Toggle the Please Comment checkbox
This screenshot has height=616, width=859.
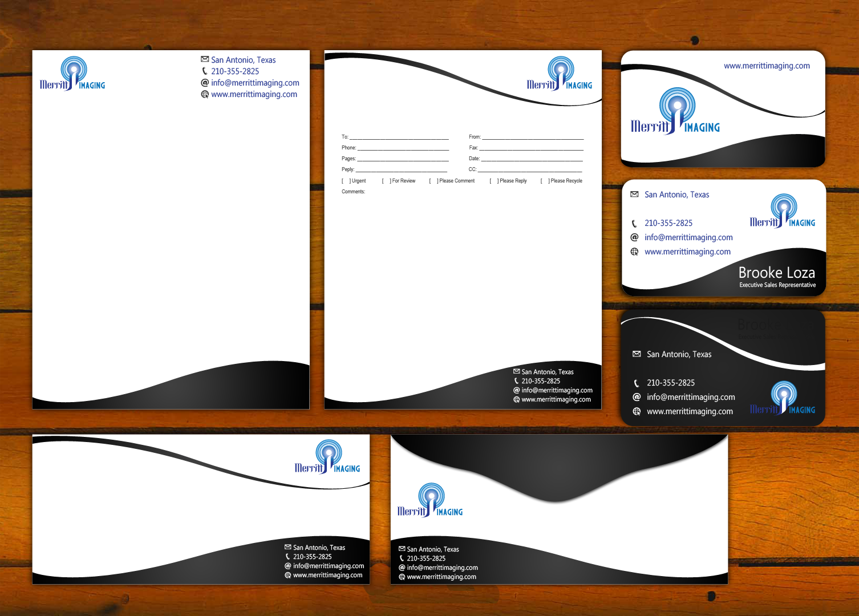[433, 181]
